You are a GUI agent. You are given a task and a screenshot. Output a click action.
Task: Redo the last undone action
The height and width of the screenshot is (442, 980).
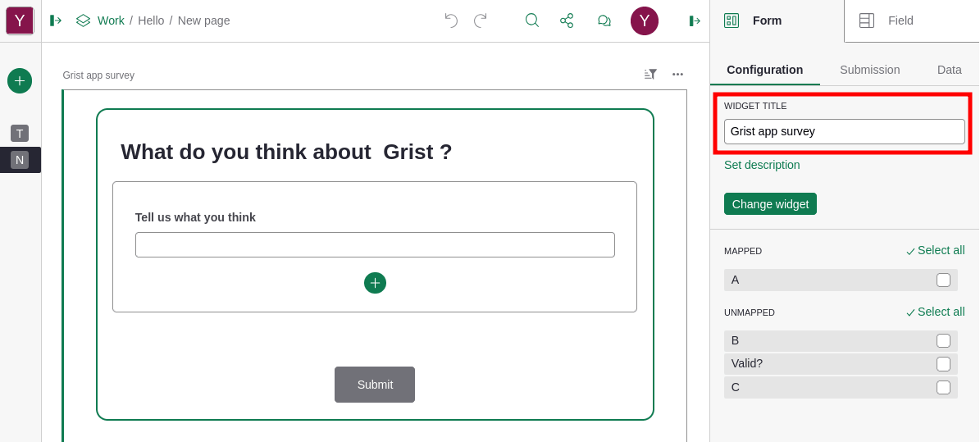(481, 21)
